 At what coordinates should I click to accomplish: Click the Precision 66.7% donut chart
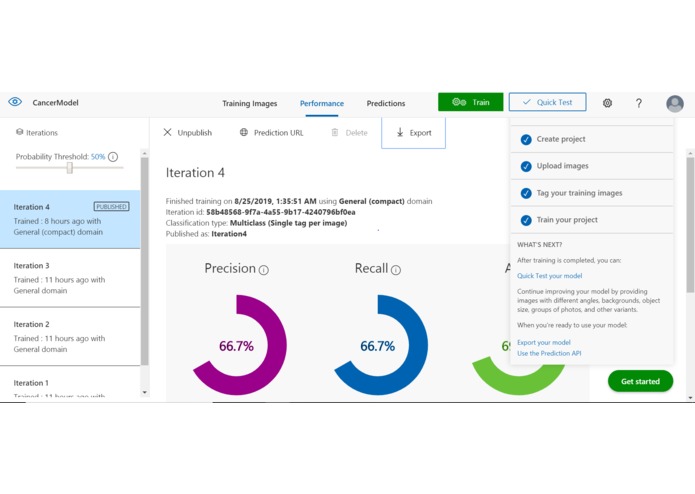[x=239, y=345]
